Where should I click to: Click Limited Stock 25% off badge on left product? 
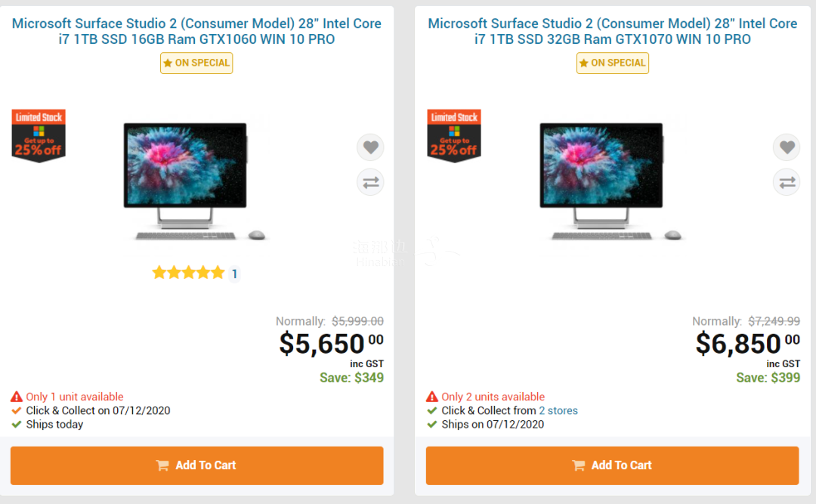pyautogui.click(x=39, y=136)
